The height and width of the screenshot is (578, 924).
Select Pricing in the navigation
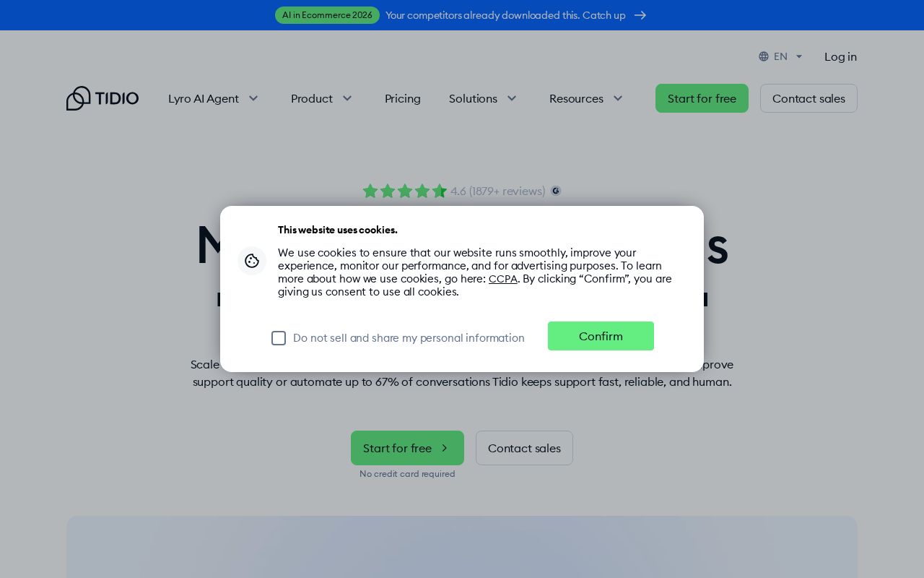[x=403, y=98]
